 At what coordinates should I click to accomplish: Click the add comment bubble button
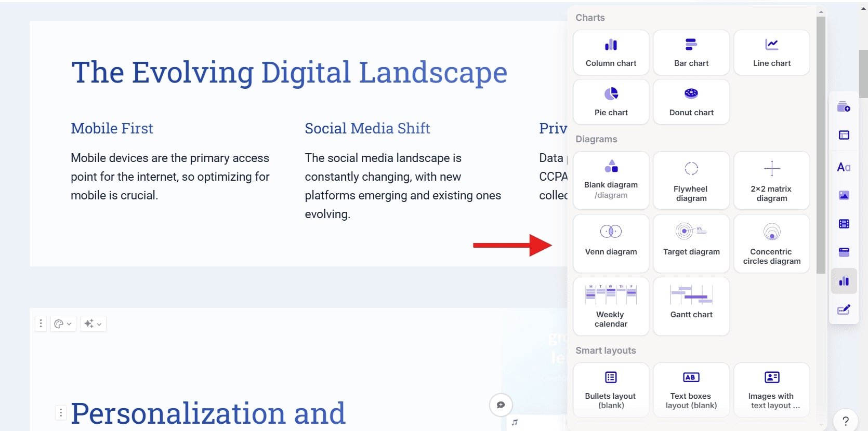pos(501,405)
